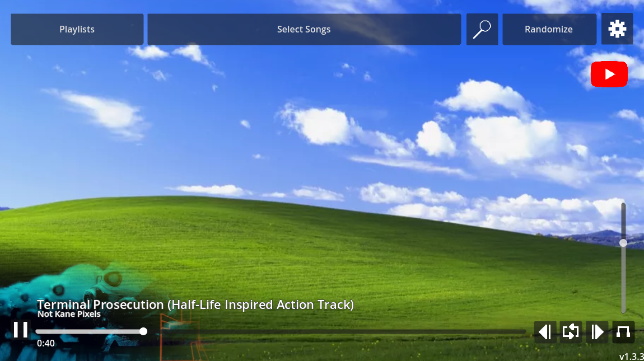Click the vertical volume slider handle

tap(623, 243)
